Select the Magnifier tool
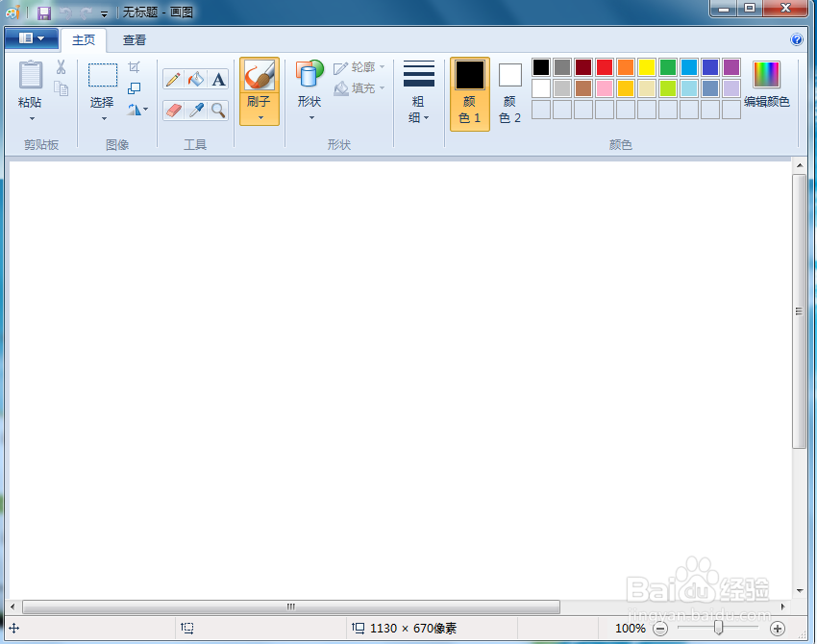The image size is (817, 644). [218, 111]
